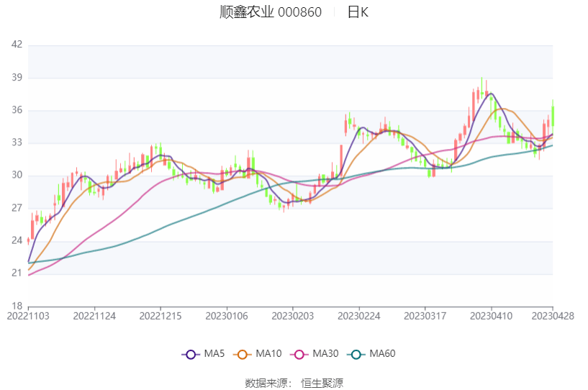Click the y-axis value 36
The height and width of the screenshot is (390, 588).
(17, 110)
